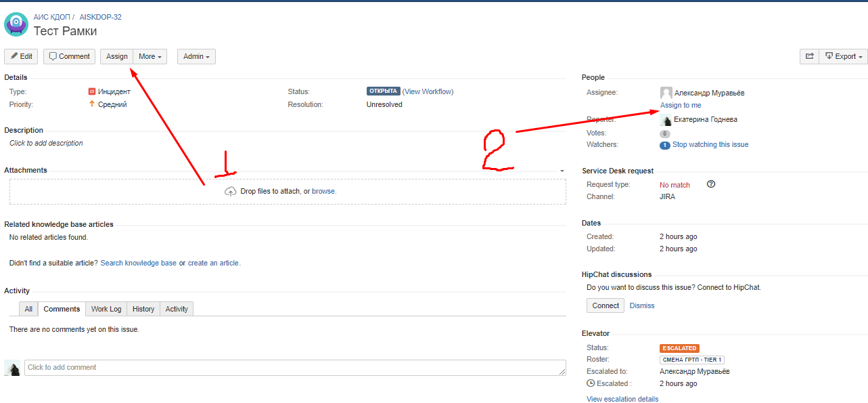
Task: Open the Attachments options arrow
Action: pyautogui.click(x=562, y=171)
